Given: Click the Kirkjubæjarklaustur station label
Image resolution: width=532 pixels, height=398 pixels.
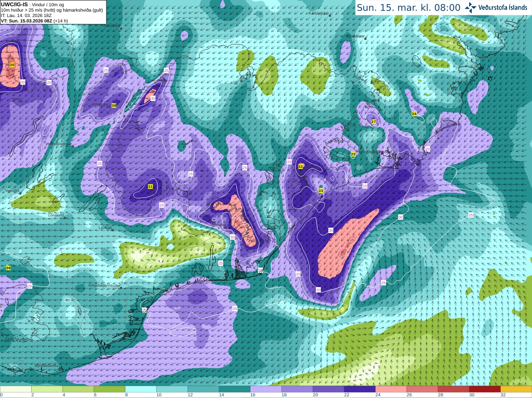Looking at the screenshot, I should (x=104, y=285).
